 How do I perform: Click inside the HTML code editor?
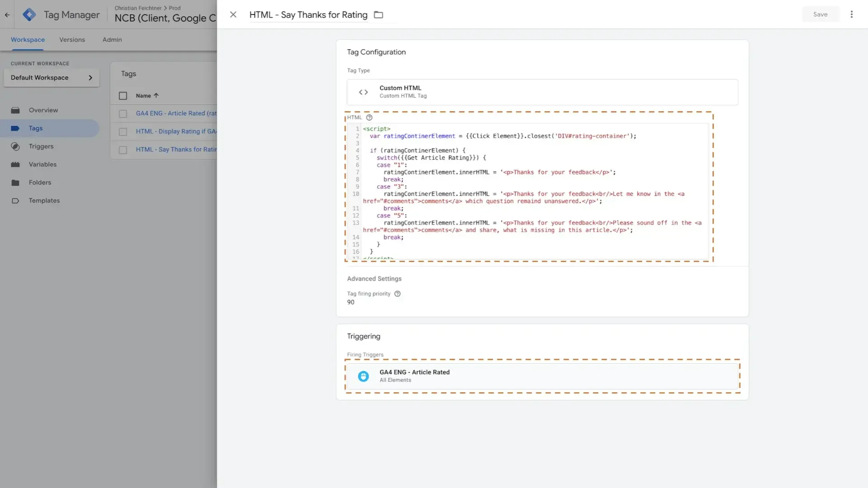pos(533,190)
